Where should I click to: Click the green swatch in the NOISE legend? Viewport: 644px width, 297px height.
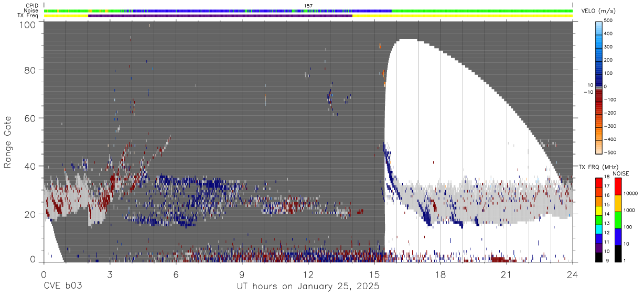point(618,220)
